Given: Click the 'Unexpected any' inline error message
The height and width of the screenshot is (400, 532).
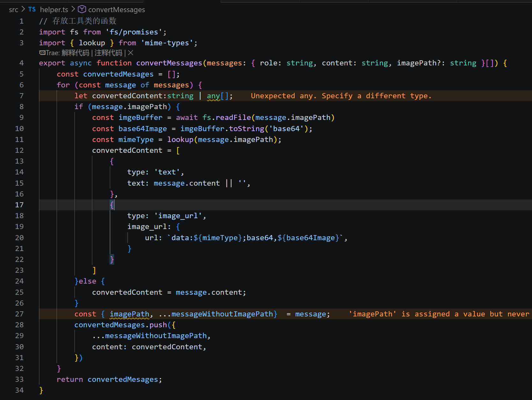Looking at the screenshot, I should [341, 96].
